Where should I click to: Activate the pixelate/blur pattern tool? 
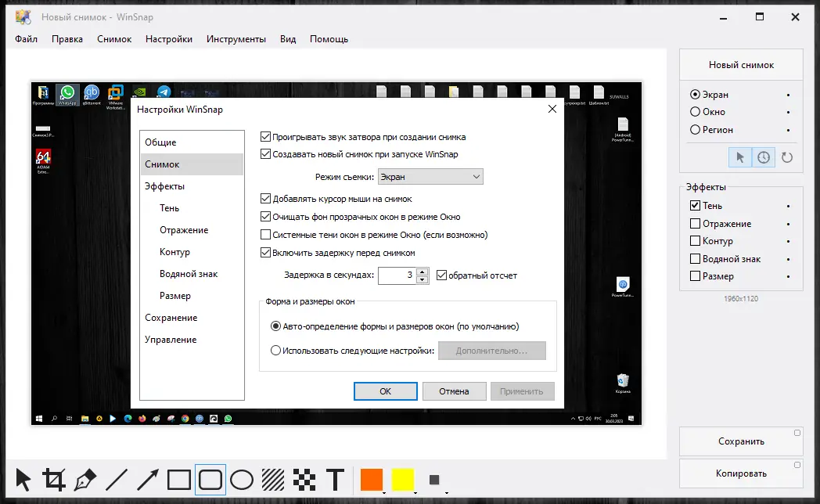pos(304,479)
